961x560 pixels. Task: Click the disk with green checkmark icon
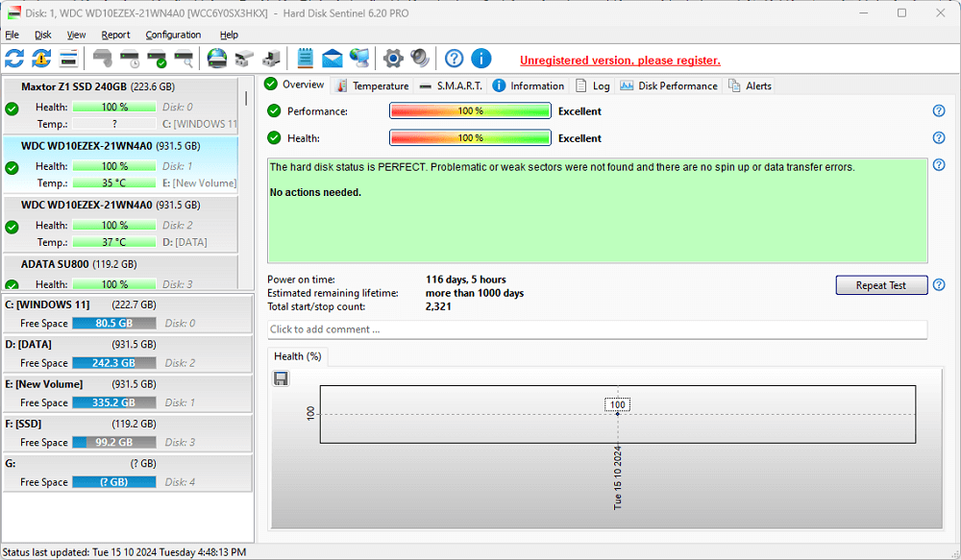[157, 59]
